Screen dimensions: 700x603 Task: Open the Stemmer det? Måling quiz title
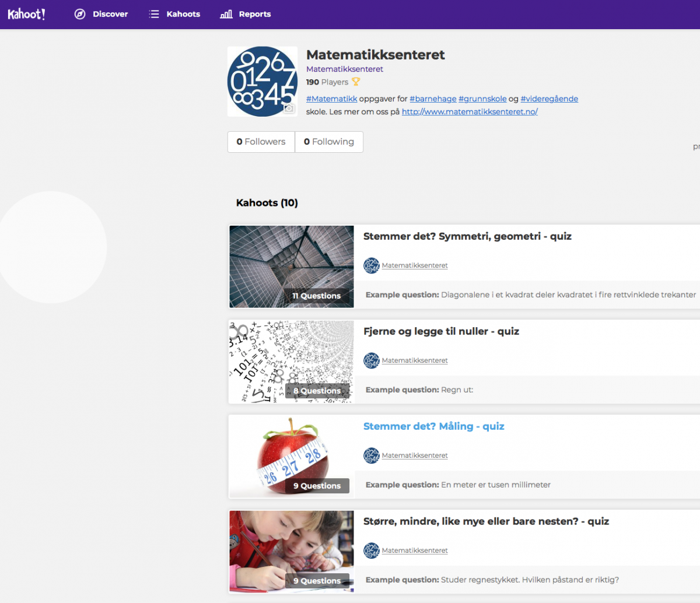point(433,426)
